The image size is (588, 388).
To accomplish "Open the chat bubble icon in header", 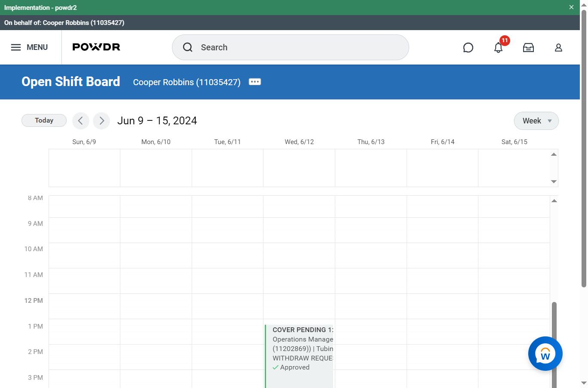I will (468, 48).
